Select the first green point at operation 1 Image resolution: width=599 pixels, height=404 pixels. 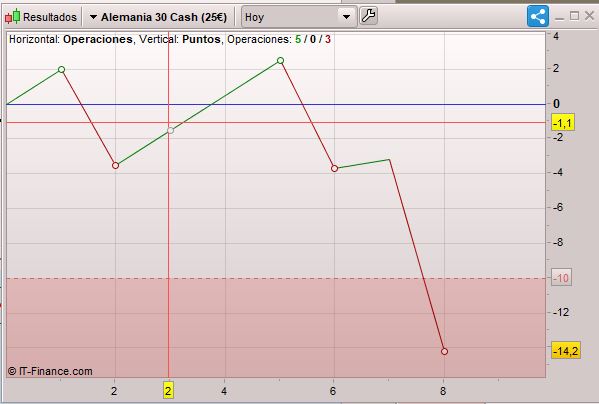click(x=62, y=69)
